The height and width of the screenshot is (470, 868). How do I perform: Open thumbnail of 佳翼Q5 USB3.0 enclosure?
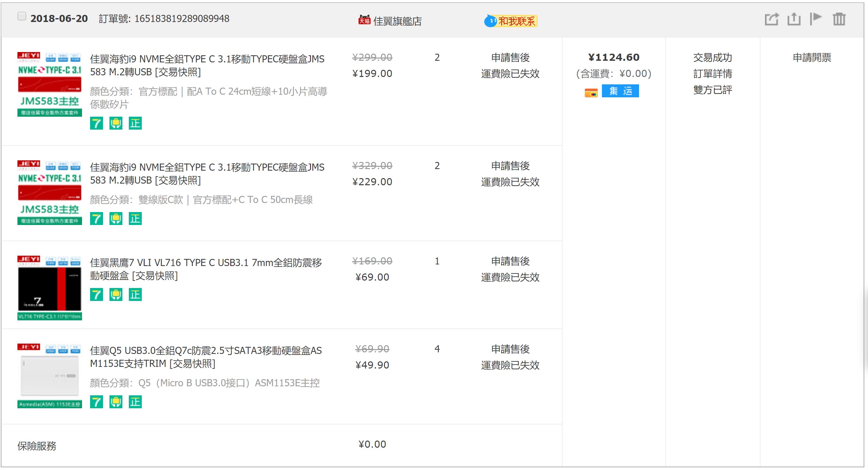(x=49, y=376)
